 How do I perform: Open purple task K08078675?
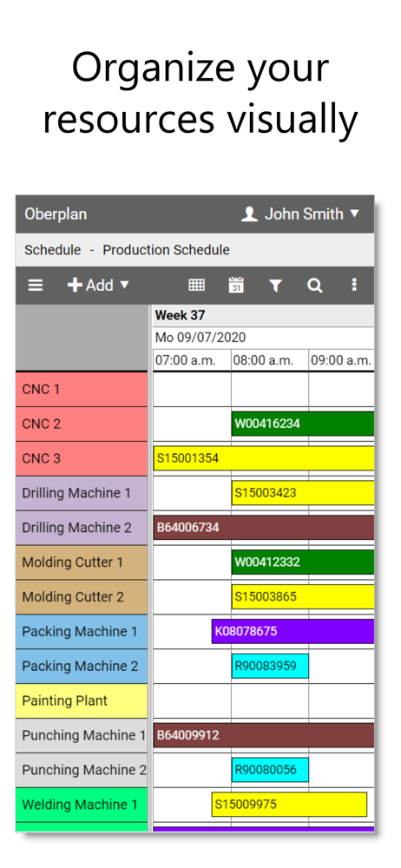click(x=293, y=632)
